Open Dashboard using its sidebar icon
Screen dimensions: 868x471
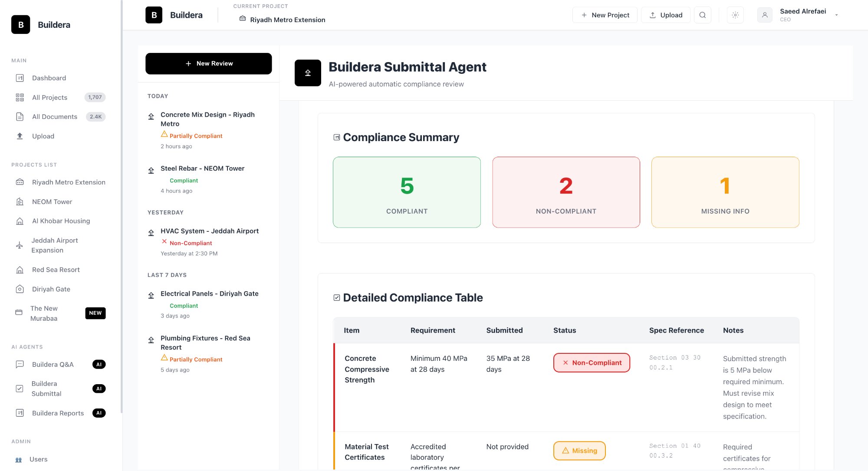tap(20, 78)
